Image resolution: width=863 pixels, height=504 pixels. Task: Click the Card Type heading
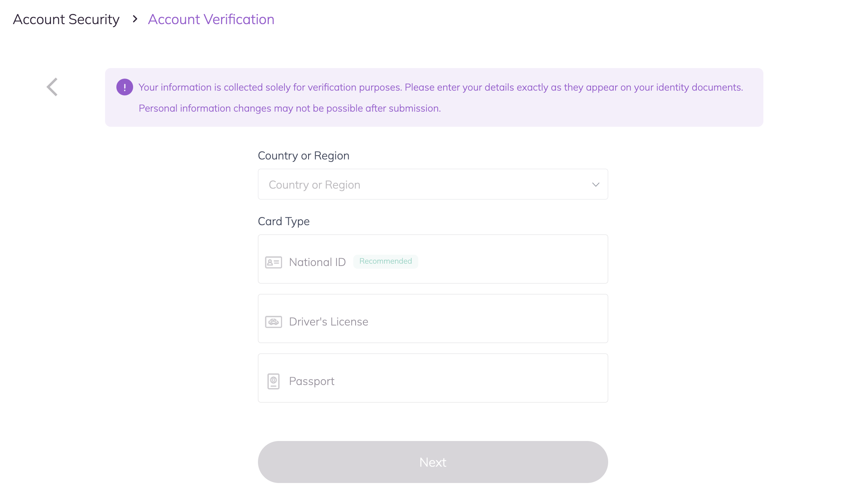click(284, 221)
